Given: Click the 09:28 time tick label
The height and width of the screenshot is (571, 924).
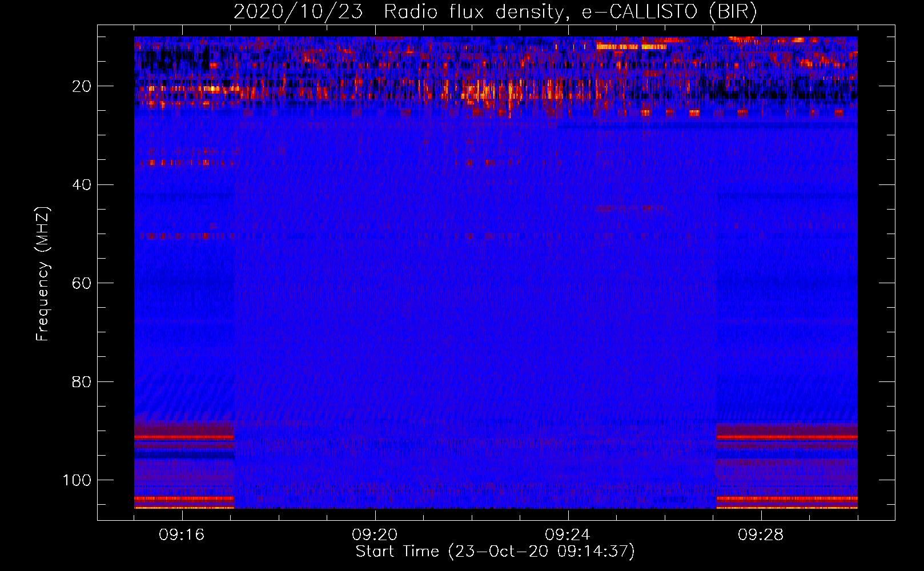Looking at the screenshot, I should point(761,535).
